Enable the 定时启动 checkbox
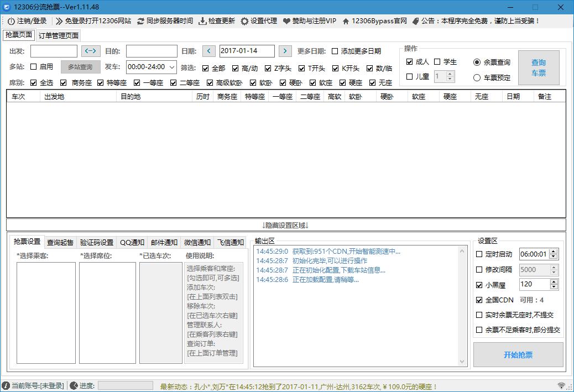 (x=479, y=254)
